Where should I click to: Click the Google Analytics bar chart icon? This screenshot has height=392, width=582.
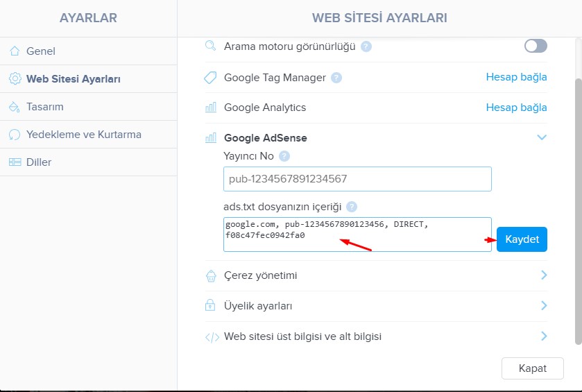[x=211, y=108]
